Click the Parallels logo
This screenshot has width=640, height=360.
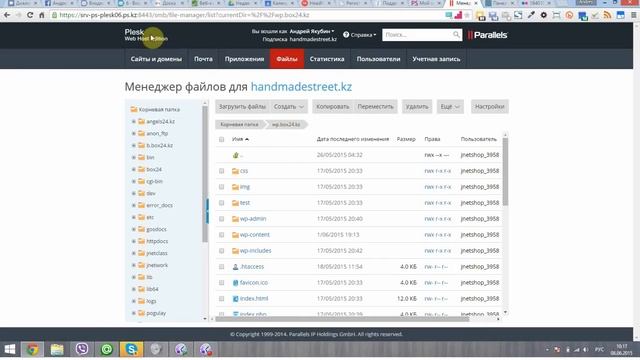pos(488,35)
